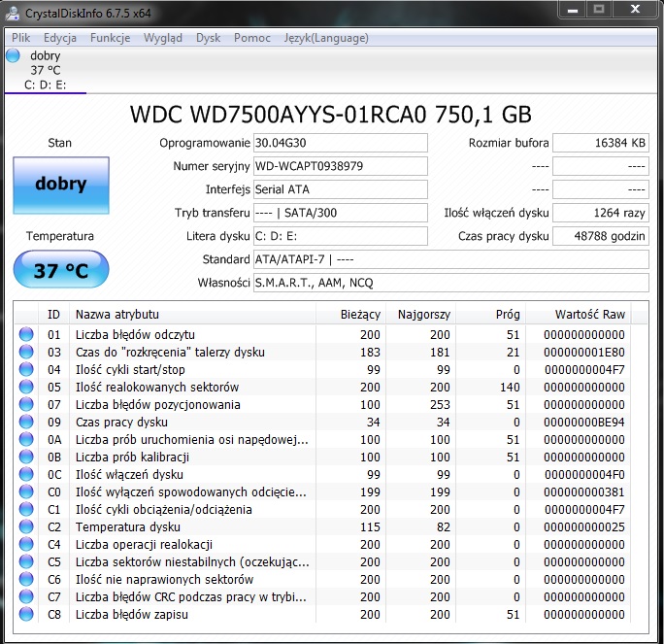This screenshot has width=664, height=644.
Task: Click the ID column header
Action: [53, 315]
